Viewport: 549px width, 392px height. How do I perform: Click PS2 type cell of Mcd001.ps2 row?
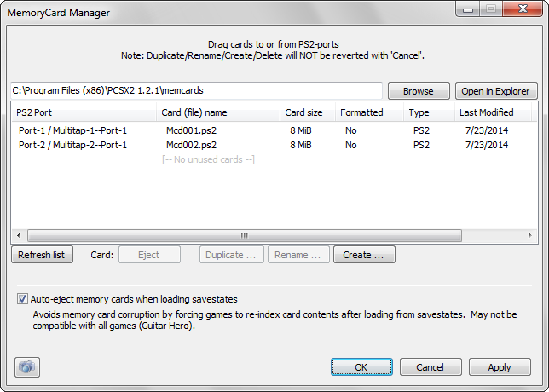coord(421,130)
